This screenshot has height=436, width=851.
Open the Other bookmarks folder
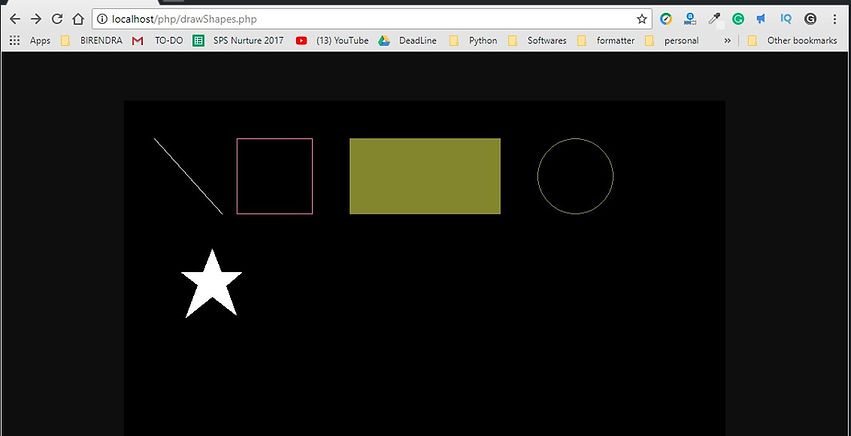792,41
